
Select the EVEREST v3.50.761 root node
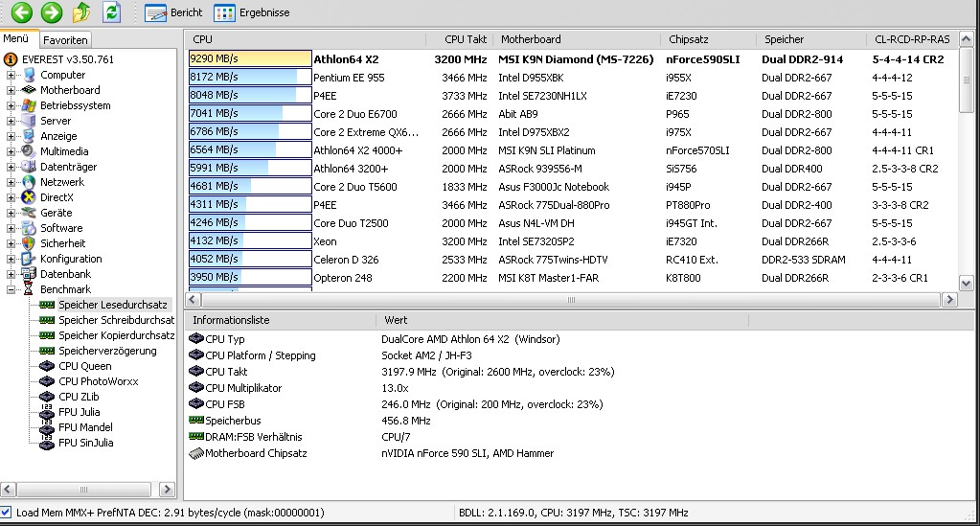pos(67,59)
